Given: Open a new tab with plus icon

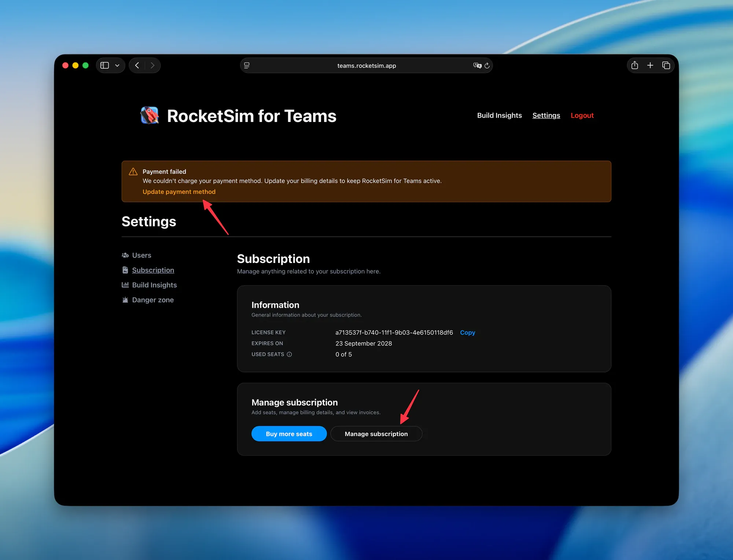Looking at the screenshot, I should click(650, 65).
